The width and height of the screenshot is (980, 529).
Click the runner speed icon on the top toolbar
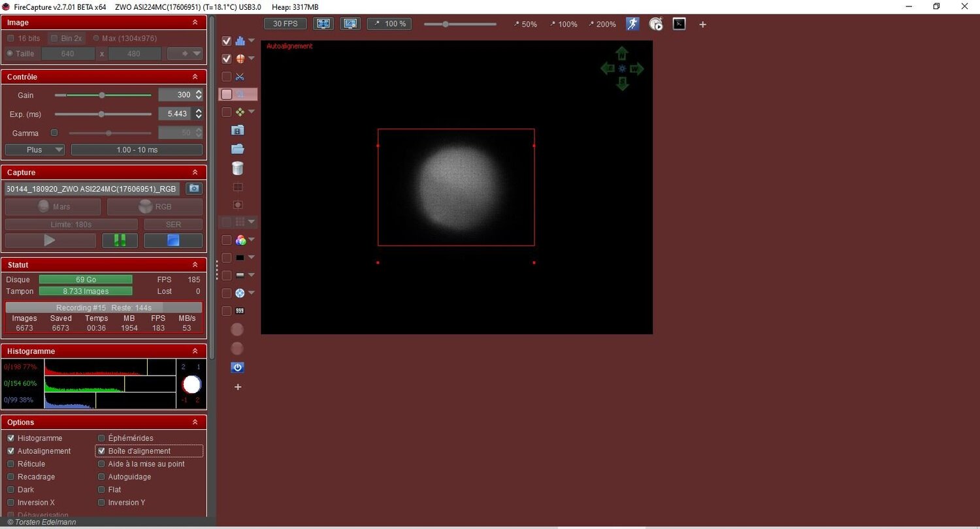pos(632,24)
